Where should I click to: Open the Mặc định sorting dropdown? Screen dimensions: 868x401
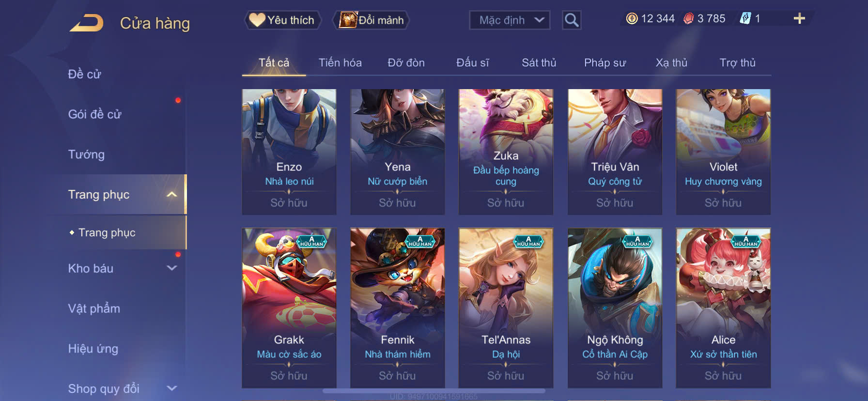pyautogui.click(x=510, y=20)
